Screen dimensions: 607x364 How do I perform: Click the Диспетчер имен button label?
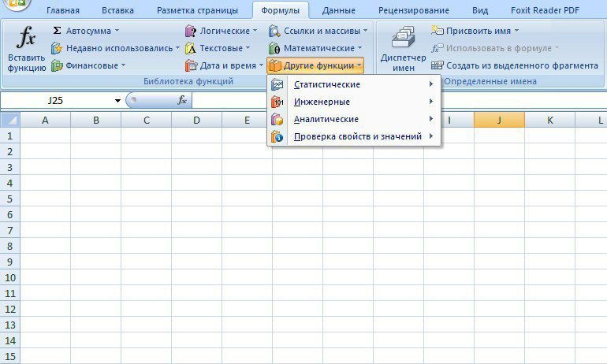coord(404,63)
